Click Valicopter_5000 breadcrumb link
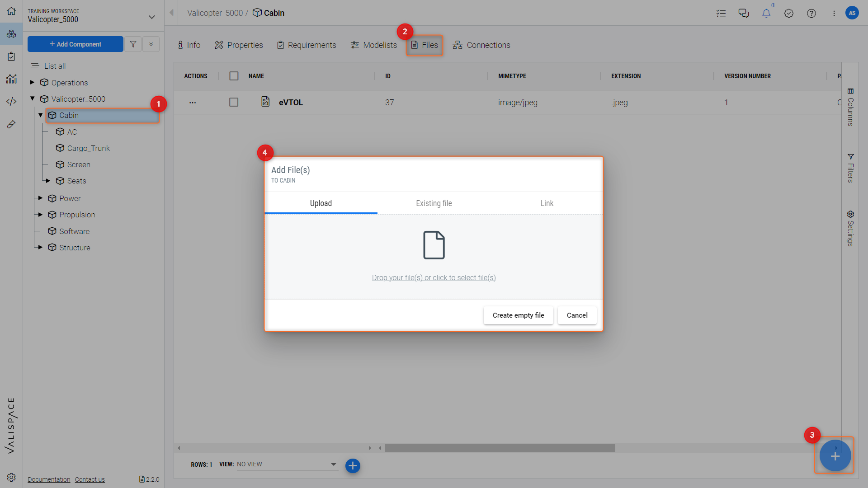Image resolution: width=868 pixels, height=488 pixels. 215,13
